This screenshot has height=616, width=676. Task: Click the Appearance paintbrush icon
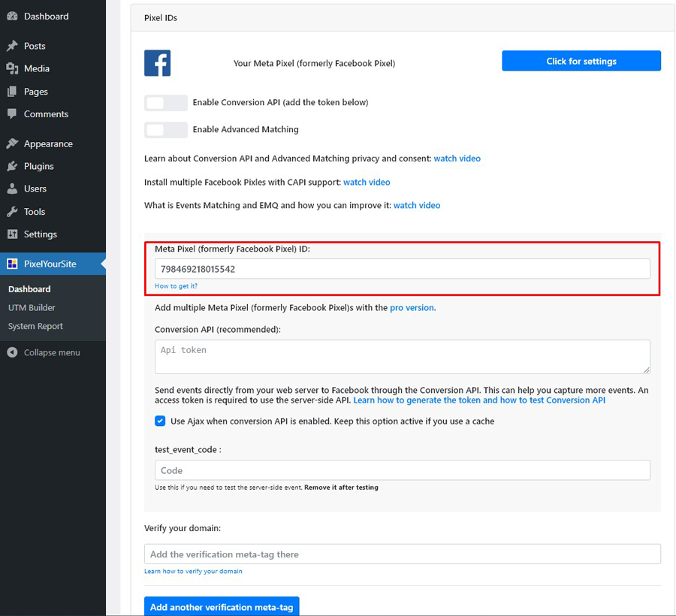coord(12,143)
